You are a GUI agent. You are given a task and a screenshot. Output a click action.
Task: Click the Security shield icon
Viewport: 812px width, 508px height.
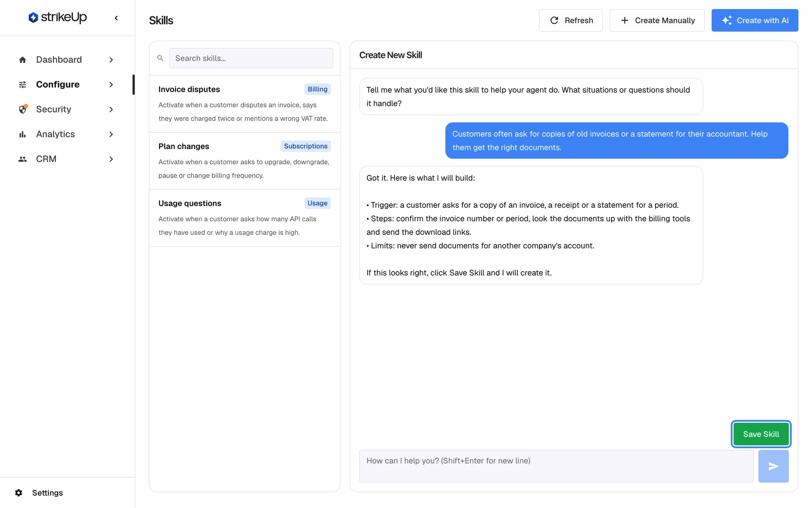[23, 109]
